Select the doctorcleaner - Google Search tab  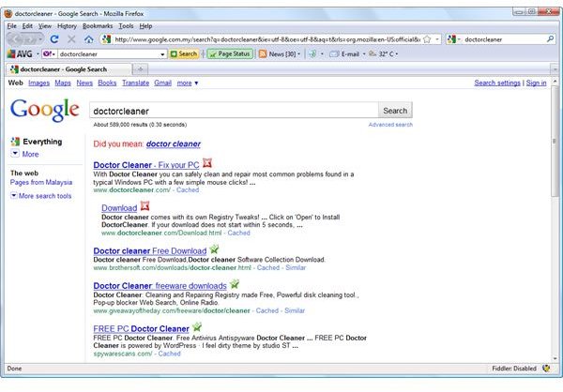pos(68,68)
